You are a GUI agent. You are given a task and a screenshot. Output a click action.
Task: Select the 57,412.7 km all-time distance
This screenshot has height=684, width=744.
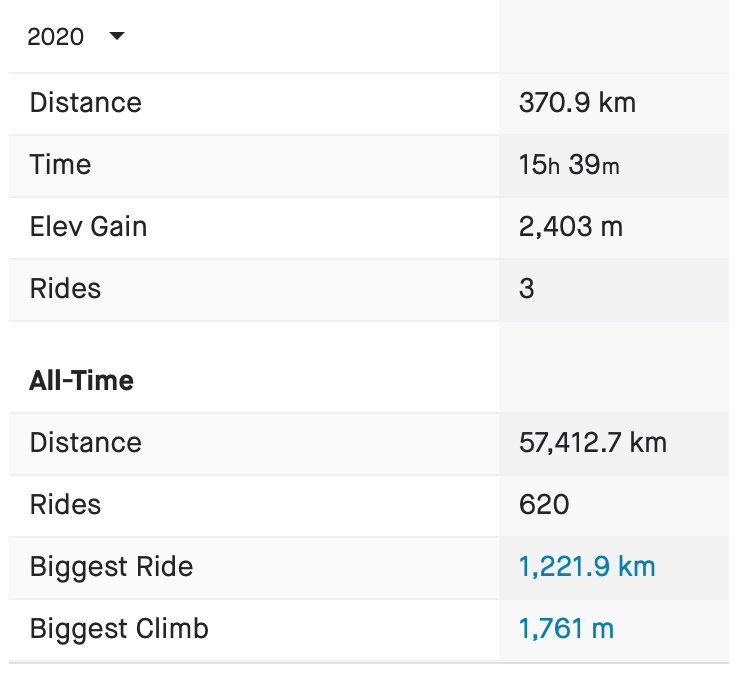coord(593,443)
